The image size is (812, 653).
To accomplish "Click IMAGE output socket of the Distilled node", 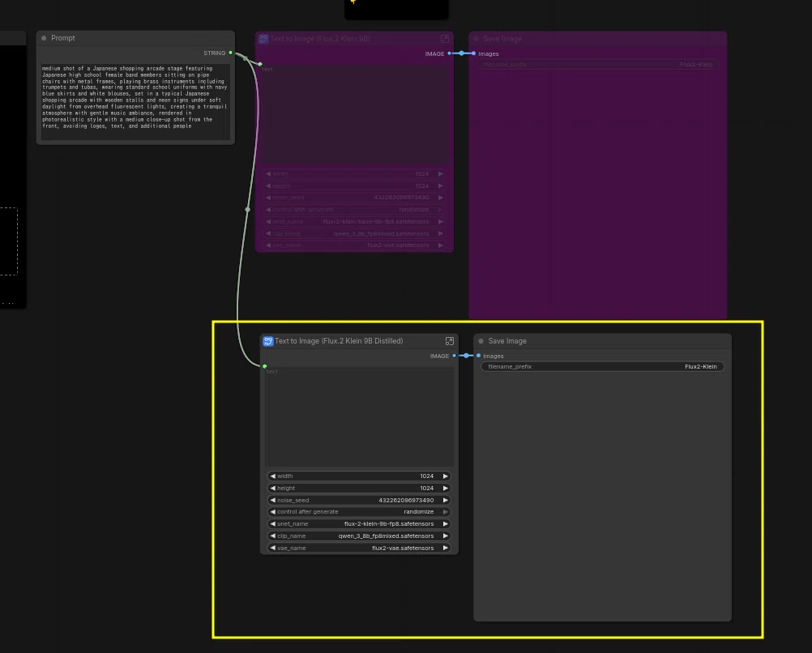I will click(x=454, y=356).
